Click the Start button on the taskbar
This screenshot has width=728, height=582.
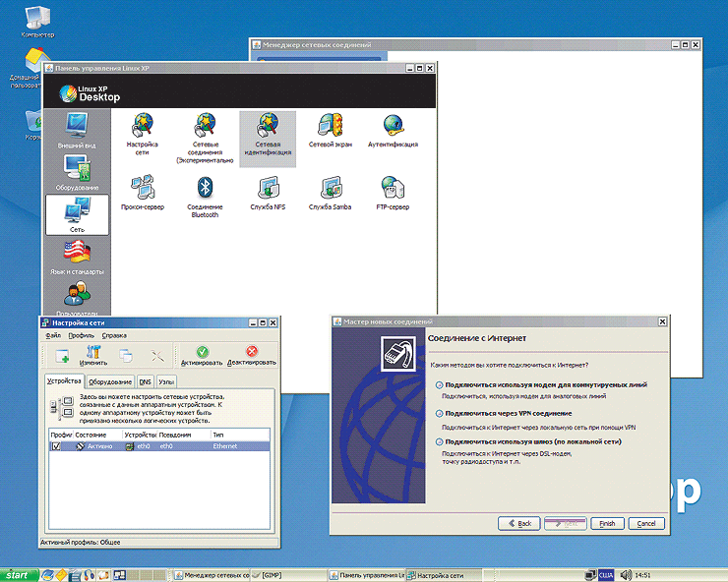(x=17, y=574)
